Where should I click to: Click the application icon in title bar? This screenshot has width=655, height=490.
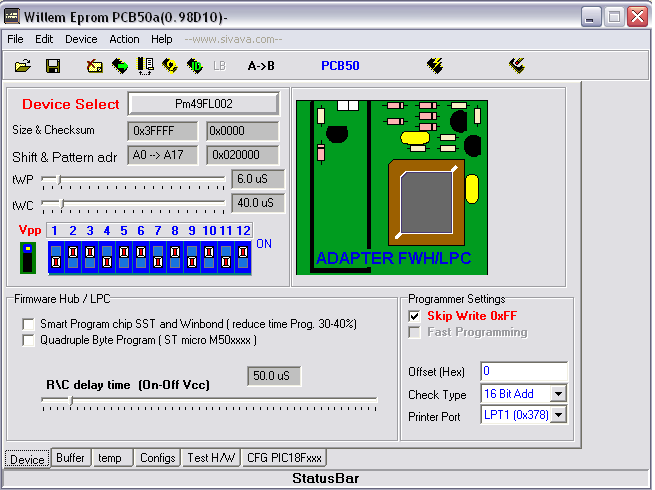click(12, 16)
